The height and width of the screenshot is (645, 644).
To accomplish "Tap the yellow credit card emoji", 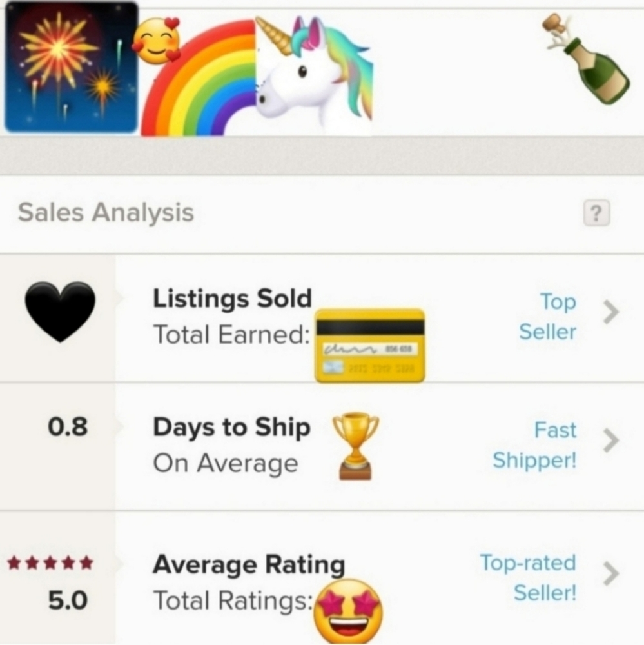I will coord(370,345).
